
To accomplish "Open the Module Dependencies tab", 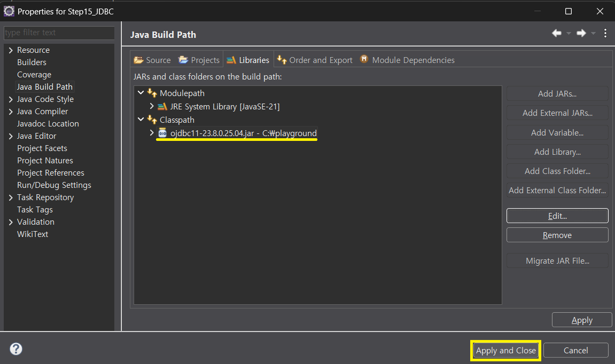I will 407,60.
